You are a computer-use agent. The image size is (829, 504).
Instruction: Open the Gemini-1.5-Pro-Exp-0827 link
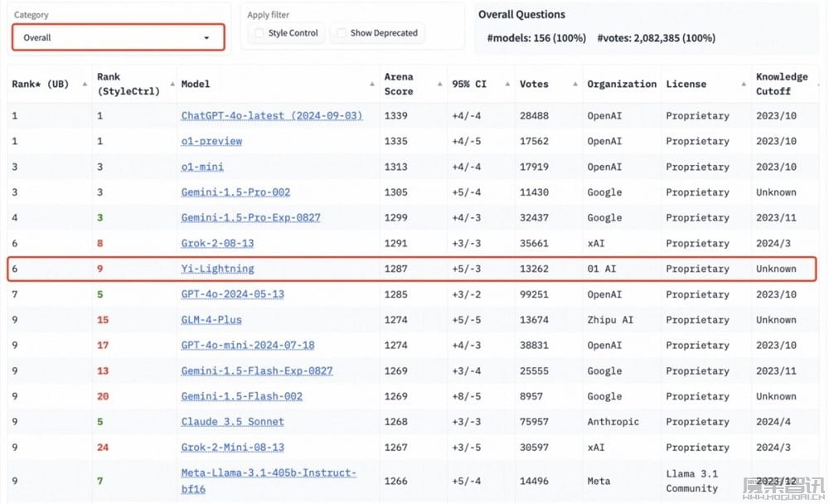(250, 217)
